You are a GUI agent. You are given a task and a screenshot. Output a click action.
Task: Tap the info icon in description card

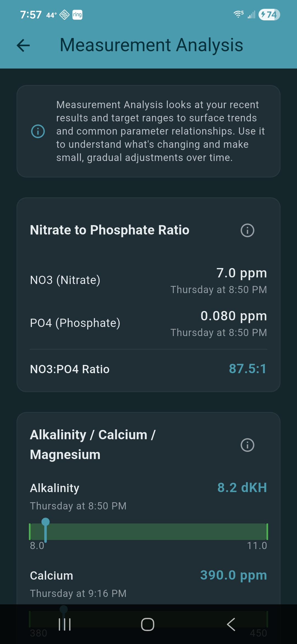click(38, 131)
